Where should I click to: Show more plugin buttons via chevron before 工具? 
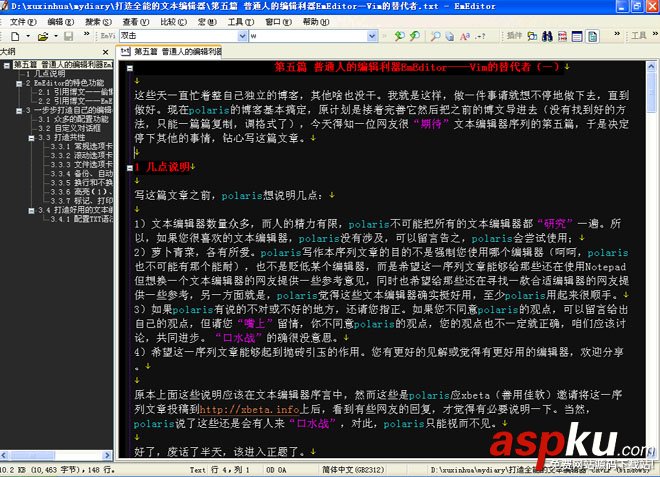pyautogui.click(x=617, y=34)
